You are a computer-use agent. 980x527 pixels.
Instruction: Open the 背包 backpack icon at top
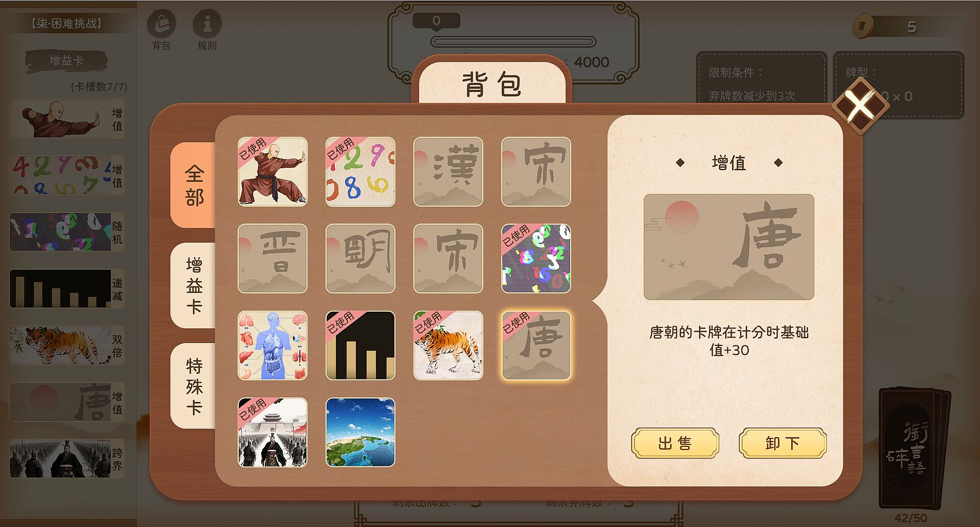tap(161, 30)
